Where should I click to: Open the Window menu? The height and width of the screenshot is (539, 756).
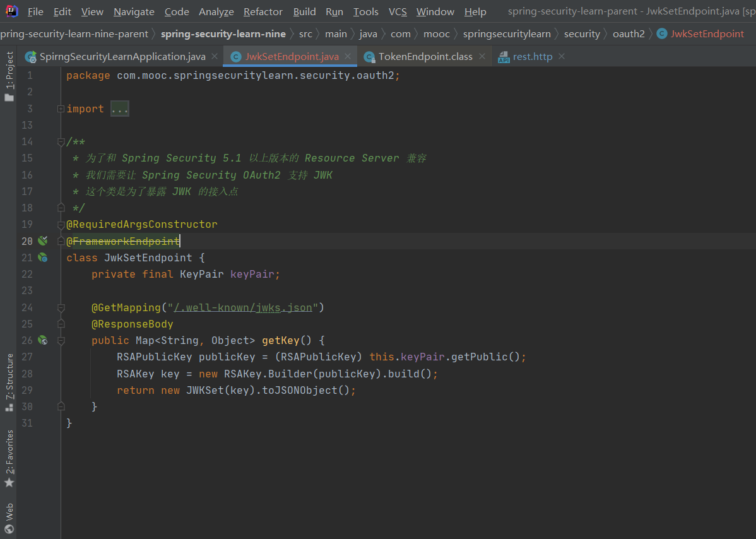(435, 11)
